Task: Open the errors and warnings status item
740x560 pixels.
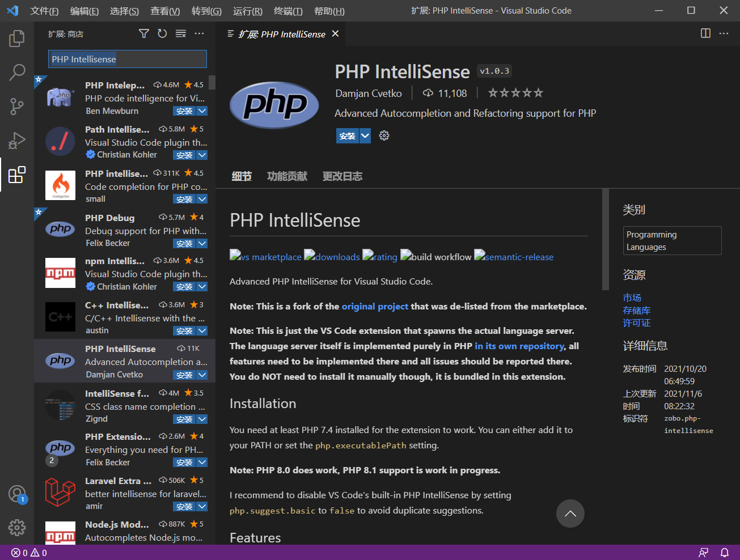Action: 29,553
